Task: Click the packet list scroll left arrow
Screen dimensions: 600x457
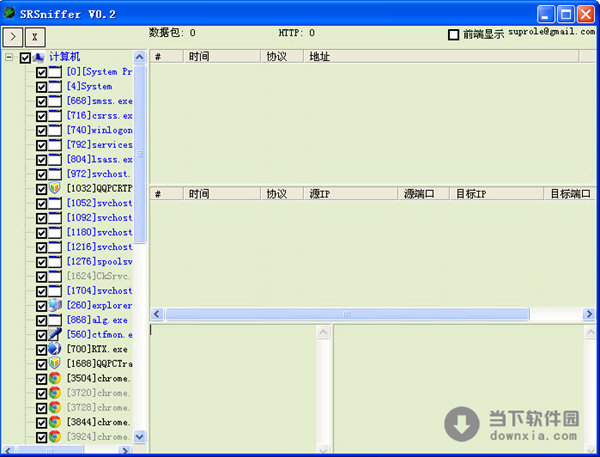Action: [156, 314]
